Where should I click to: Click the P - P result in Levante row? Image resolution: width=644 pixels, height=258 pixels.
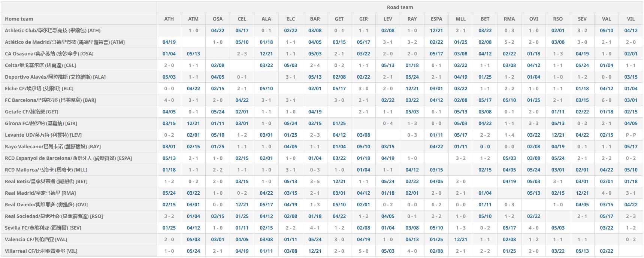(631, 135)
